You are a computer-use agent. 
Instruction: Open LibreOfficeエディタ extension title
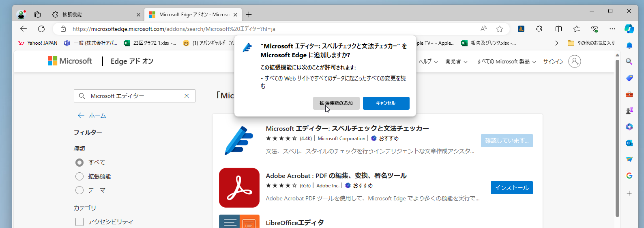coord(295,223)
